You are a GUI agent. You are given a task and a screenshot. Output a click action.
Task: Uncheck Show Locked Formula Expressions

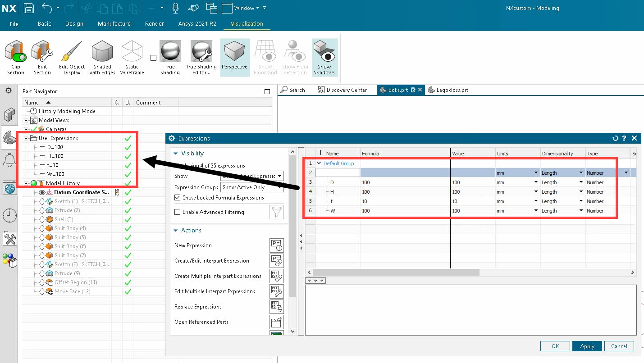178,198
